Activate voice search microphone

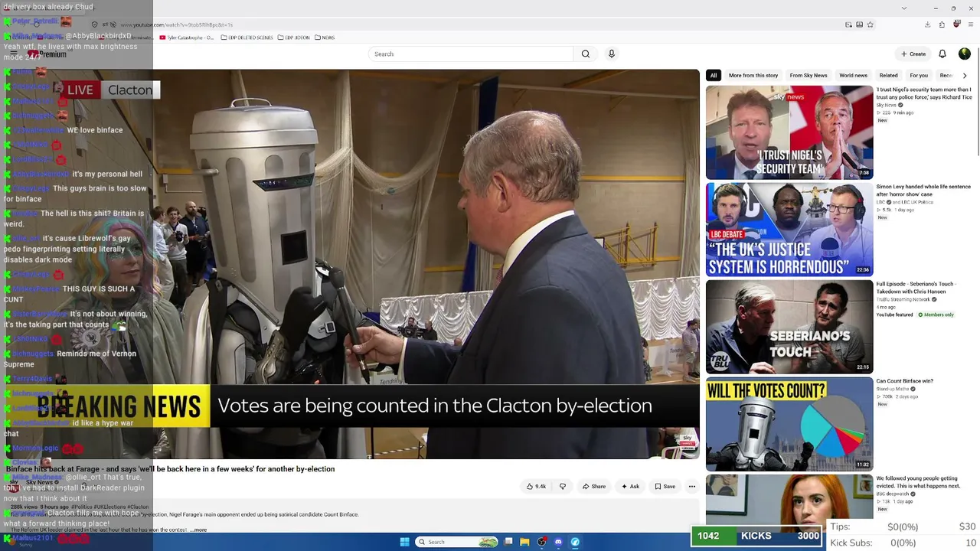click(611, 54)
